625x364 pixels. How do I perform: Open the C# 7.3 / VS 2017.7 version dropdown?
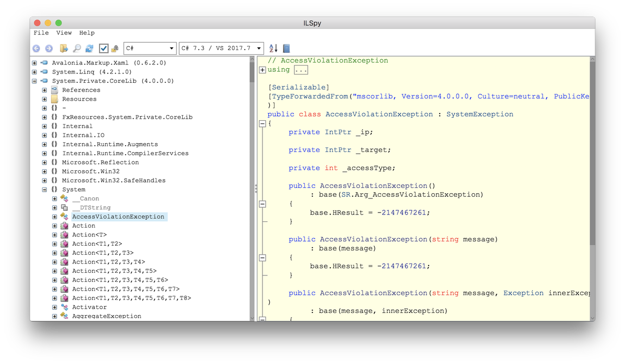click(x=221, y=48)
